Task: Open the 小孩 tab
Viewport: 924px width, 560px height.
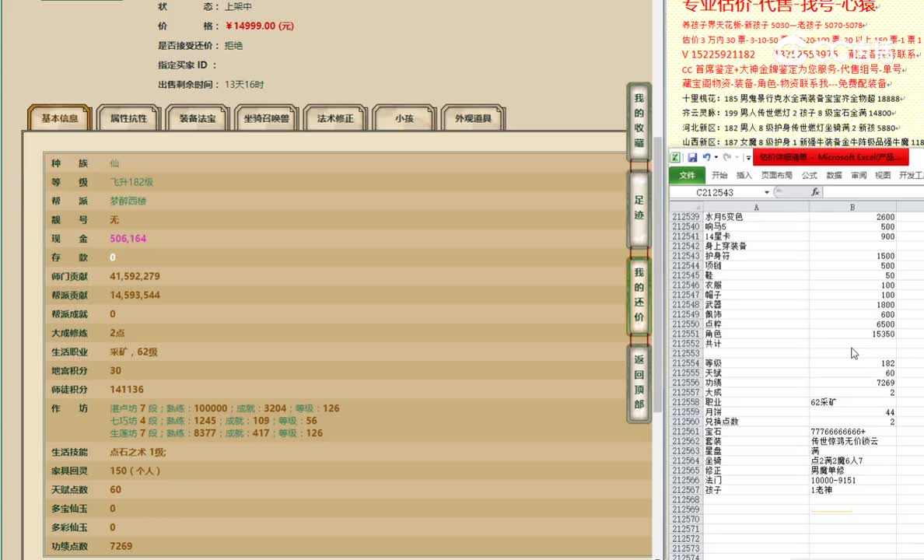Action: 404,118
